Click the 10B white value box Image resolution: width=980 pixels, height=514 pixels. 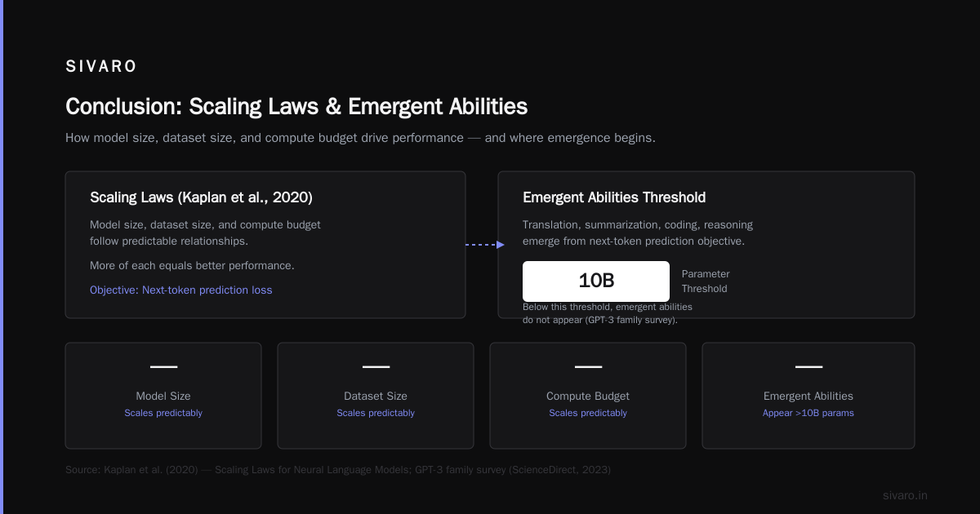596,281
